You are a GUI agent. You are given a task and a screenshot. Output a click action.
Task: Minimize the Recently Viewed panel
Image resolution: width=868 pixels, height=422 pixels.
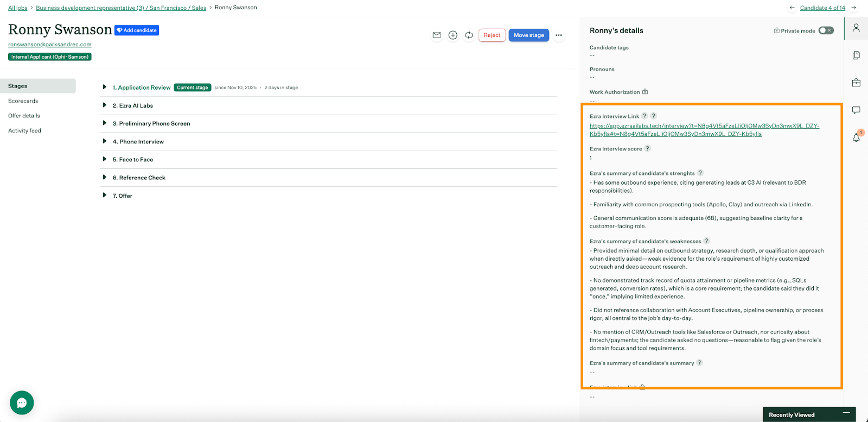coord(846,414)
